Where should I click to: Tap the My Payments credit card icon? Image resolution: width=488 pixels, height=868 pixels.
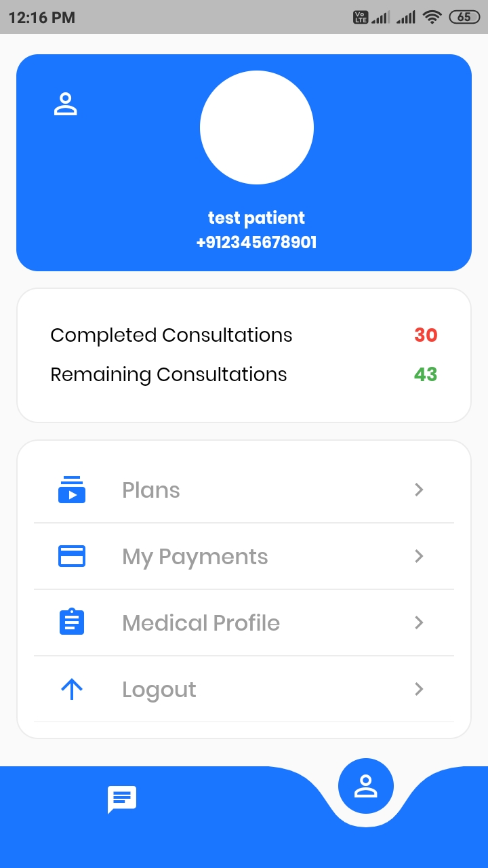(72, 556)
